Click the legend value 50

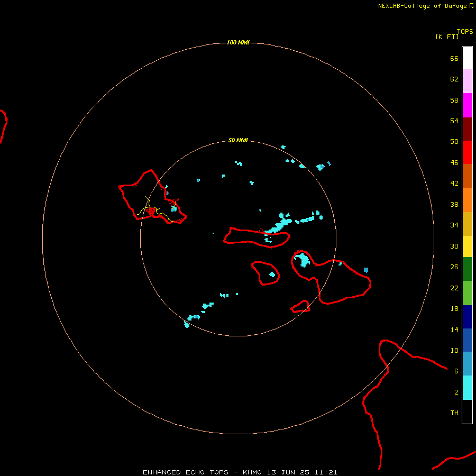[x=454, y=141]
